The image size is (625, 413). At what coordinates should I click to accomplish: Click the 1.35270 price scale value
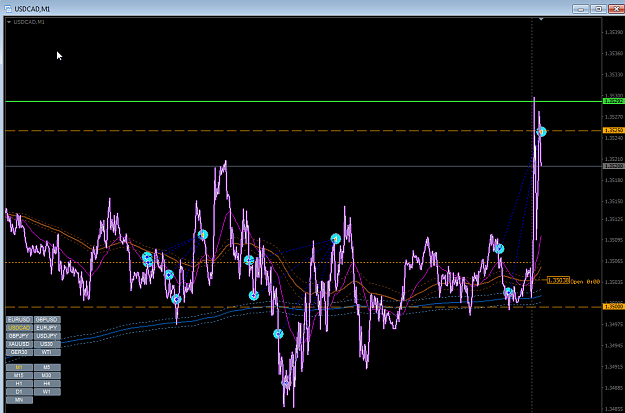(x=613, y=117)
